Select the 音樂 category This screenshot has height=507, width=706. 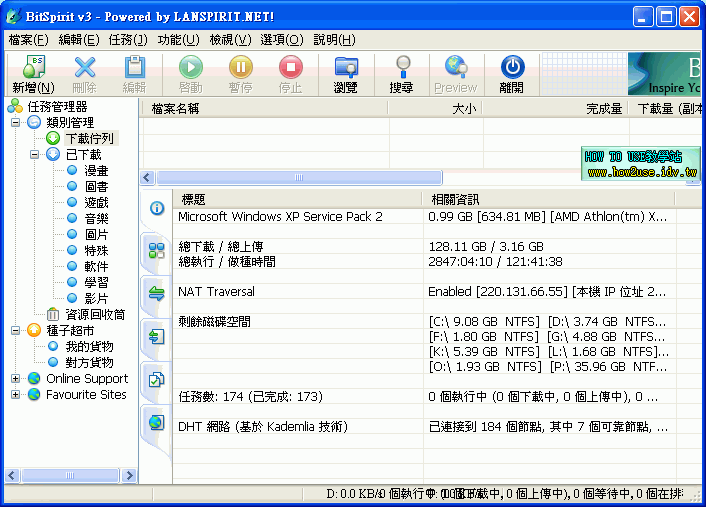point(96,218)
